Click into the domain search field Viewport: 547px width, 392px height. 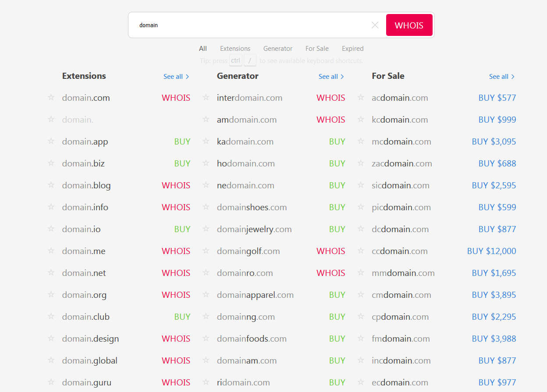pyautogui.click(x=250, y=25)
